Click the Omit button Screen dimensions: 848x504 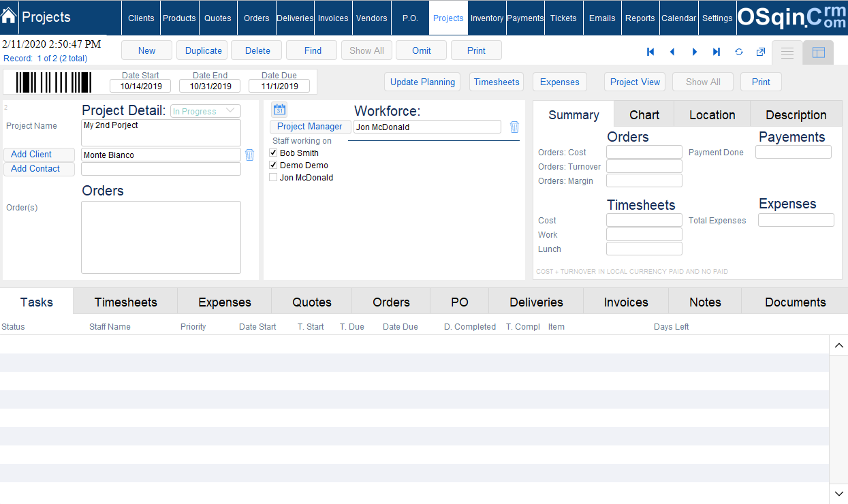click(422, 50)
